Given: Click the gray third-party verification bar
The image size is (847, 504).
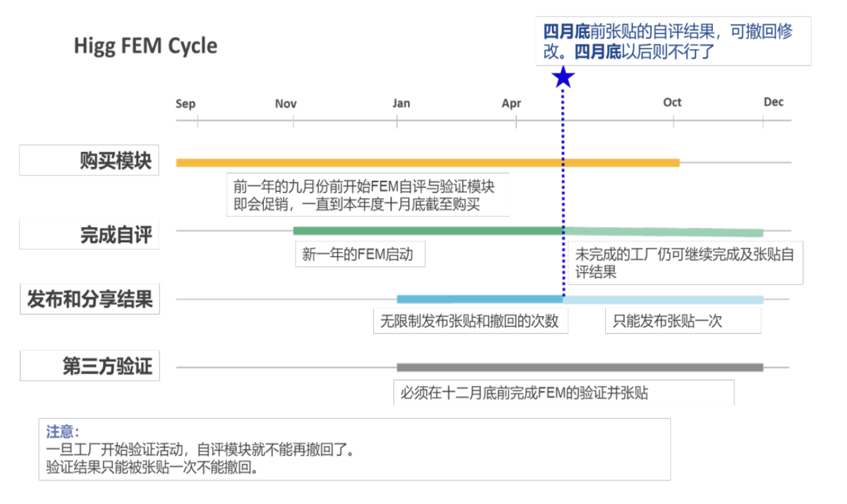Looking at the screenshot, I should pos(579,367).
